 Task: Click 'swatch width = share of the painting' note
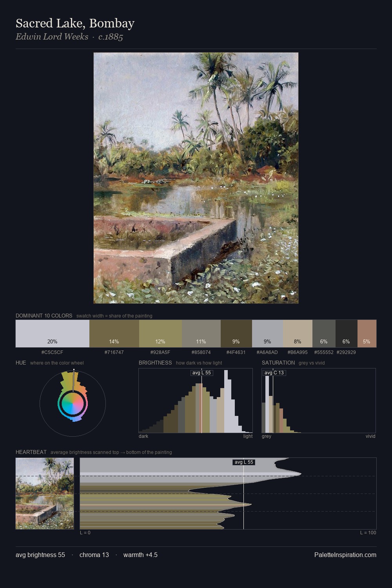pos(114,316)
